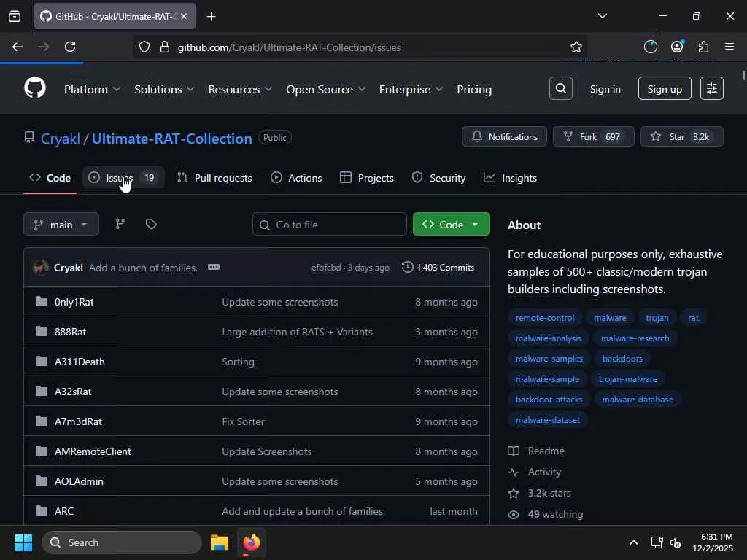This screenshot has width=747, height=560.
Task: Click the Sign up button
Action: 664,89
